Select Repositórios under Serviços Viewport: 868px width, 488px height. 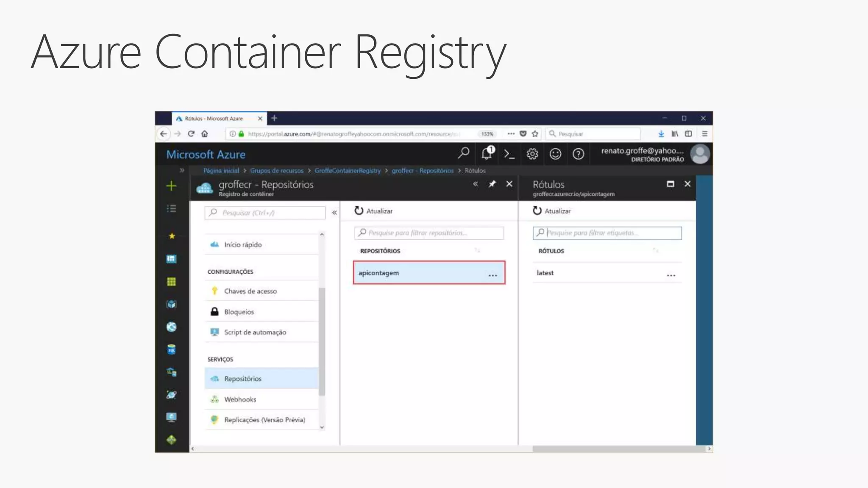(262, 379)
